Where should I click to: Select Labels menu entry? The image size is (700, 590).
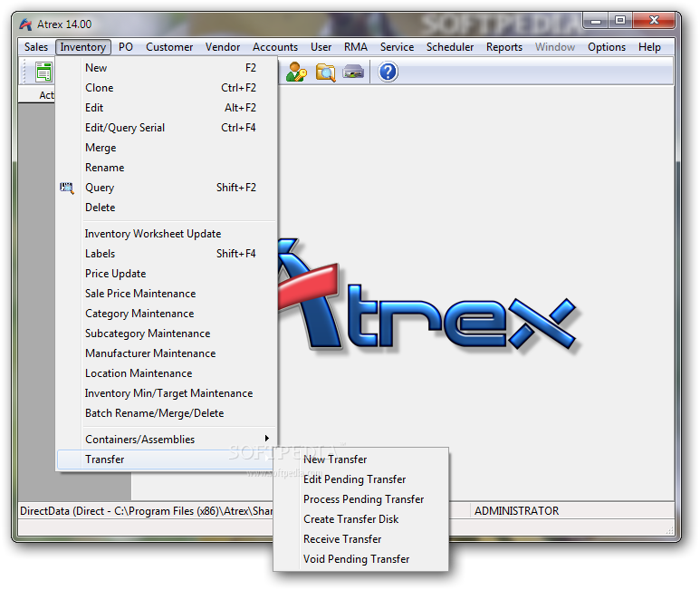pyautogui.click(x=166, y=254)
